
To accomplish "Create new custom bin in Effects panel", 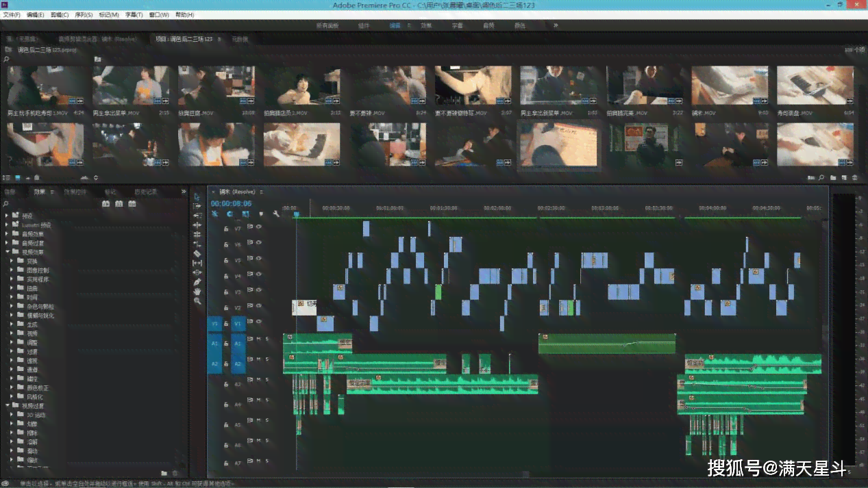I will pyautogui.click(x=164, y=473).
